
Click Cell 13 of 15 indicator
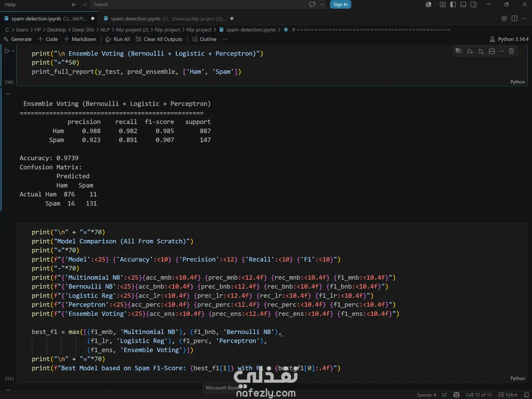478,395
